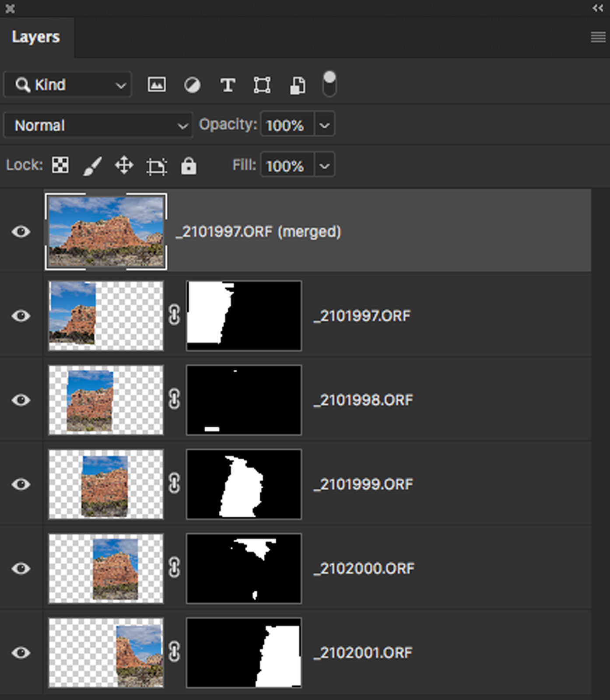The image size is (610, 700).
Task: Lock image pixels brush icon
Action: (x=92, y=166)
